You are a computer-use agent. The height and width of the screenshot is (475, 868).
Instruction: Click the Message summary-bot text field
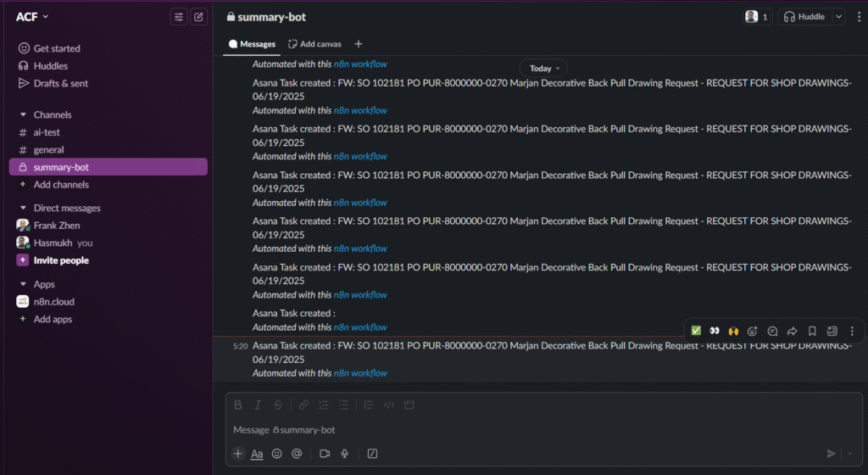point(509,430)
